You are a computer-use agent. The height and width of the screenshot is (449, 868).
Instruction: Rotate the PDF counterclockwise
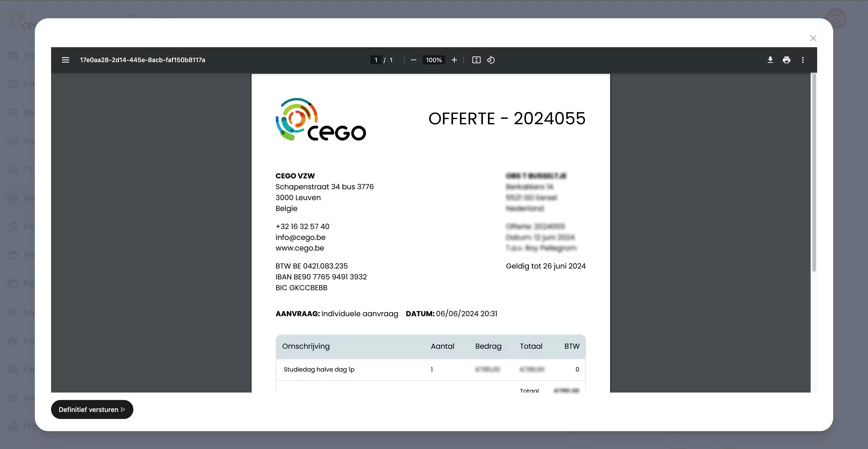tap(491, 60)
